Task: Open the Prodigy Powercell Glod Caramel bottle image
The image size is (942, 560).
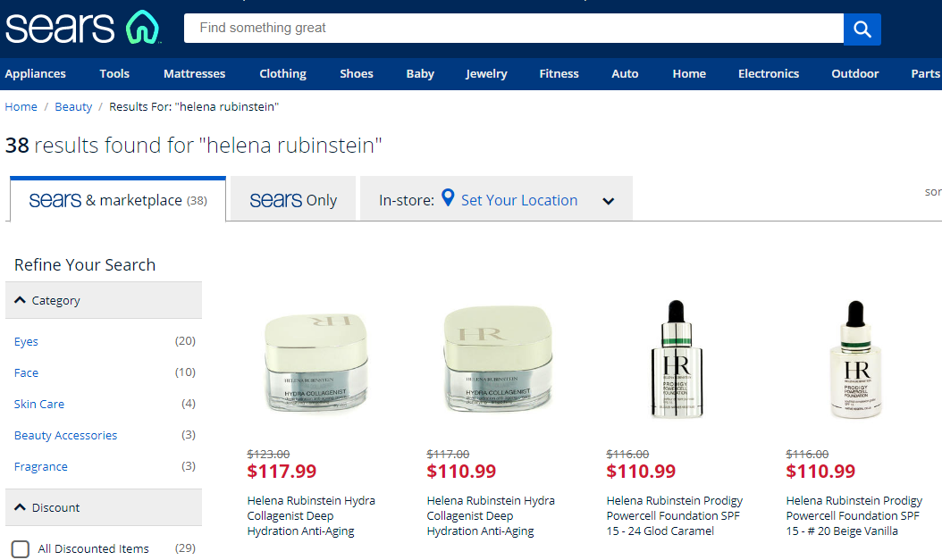Action: coord(677,360)
